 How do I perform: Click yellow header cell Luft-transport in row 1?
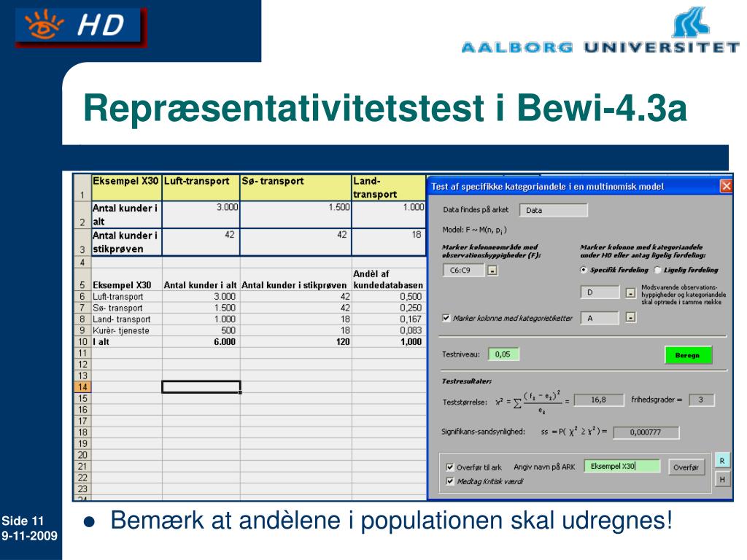click(x=201, y=187)
